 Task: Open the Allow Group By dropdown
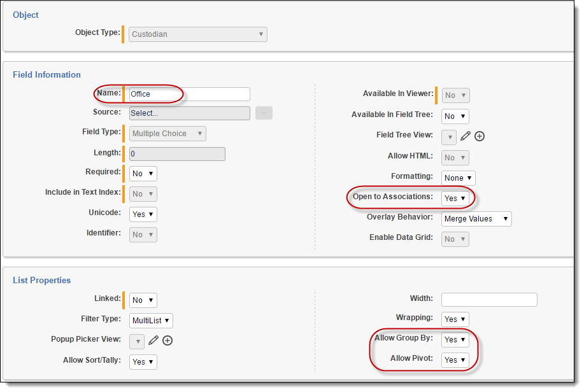pyautogui.click(x=455, y=339)
